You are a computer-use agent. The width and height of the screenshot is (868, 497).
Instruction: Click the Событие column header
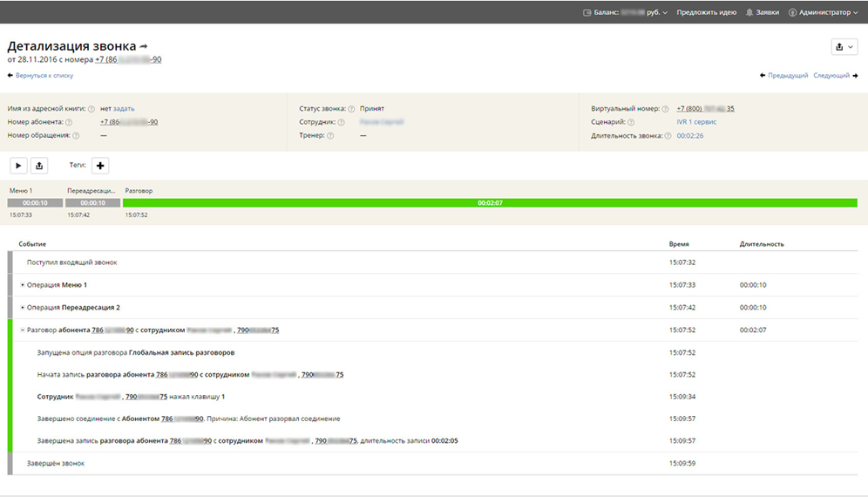point(32,244)
